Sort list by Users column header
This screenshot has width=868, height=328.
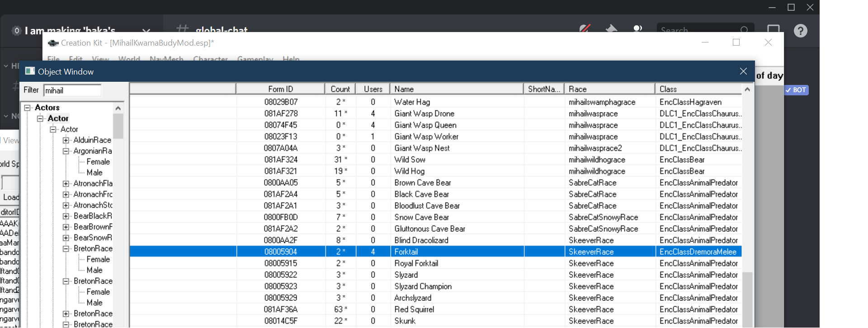(373, 89)
